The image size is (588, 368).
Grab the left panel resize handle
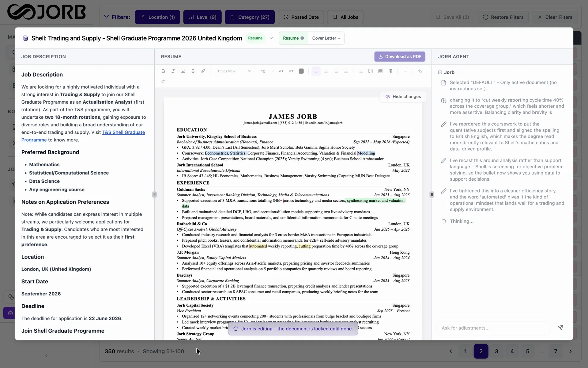154,194
